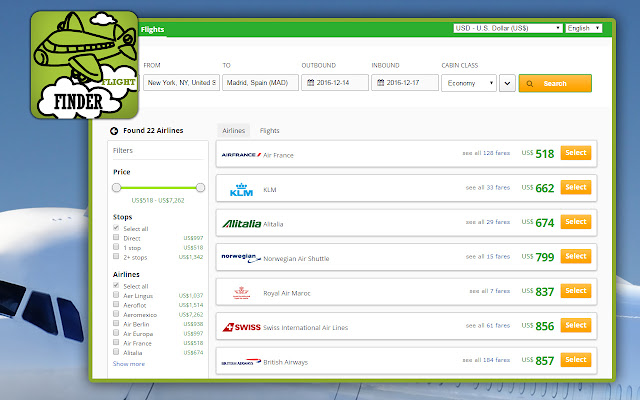The image size is (640, 400).
Task: Toggle Stops Select all checkbox
Action: pos(116,228)
